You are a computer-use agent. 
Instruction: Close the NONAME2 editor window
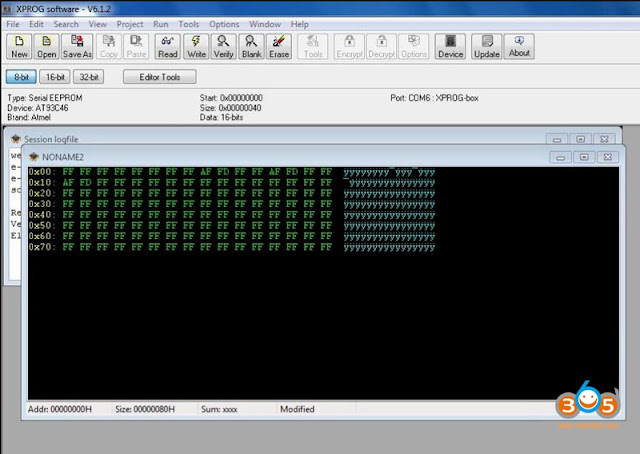click(x=608, y=157)
